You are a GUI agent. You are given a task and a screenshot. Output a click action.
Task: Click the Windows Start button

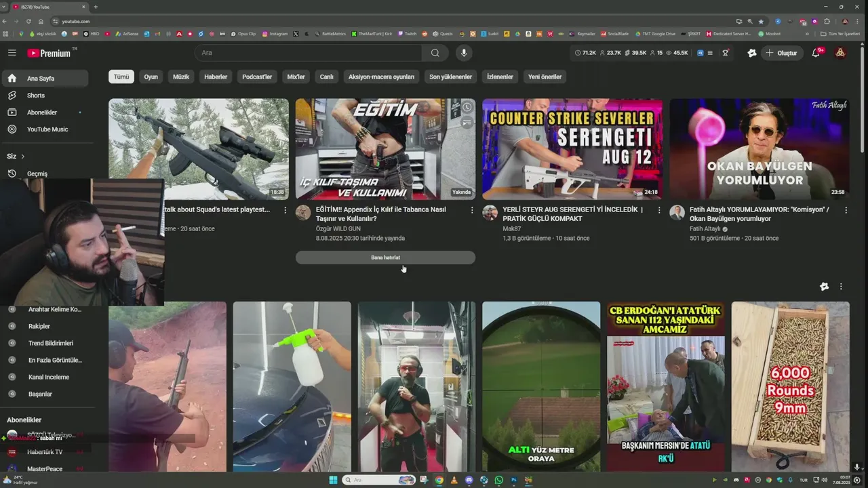click(333, 480)
